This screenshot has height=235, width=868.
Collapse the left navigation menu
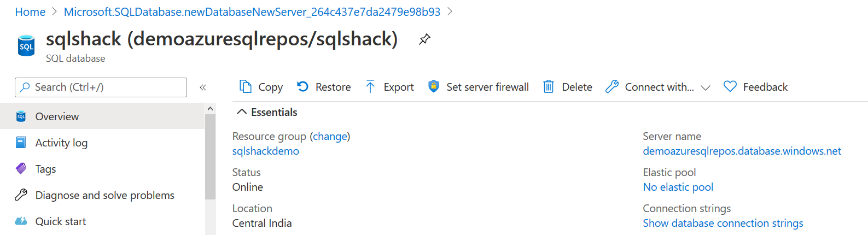tap(203, 87)
